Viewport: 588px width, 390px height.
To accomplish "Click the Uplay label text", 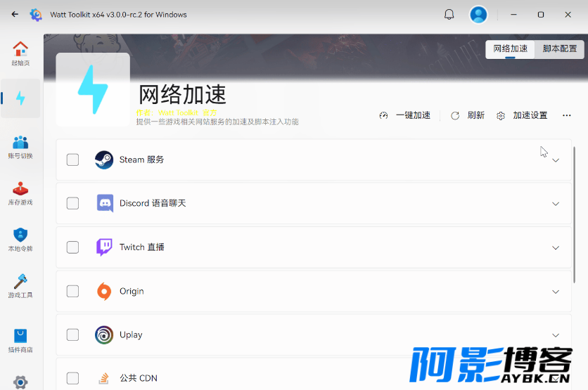I will 131,334.
